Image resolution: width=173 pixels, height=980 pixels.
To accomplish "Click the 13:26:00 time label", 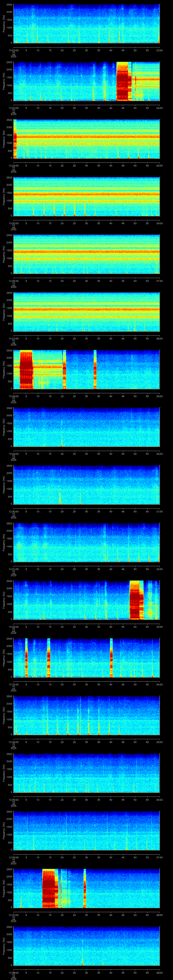I will [x=13, y=281].
